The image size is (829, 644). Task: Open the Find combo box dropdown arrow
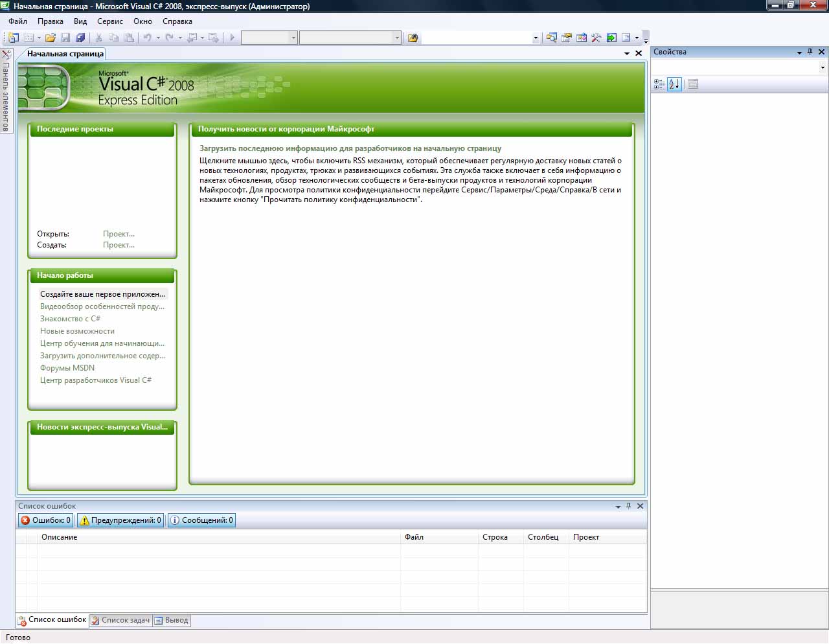[x=536, y=38]
